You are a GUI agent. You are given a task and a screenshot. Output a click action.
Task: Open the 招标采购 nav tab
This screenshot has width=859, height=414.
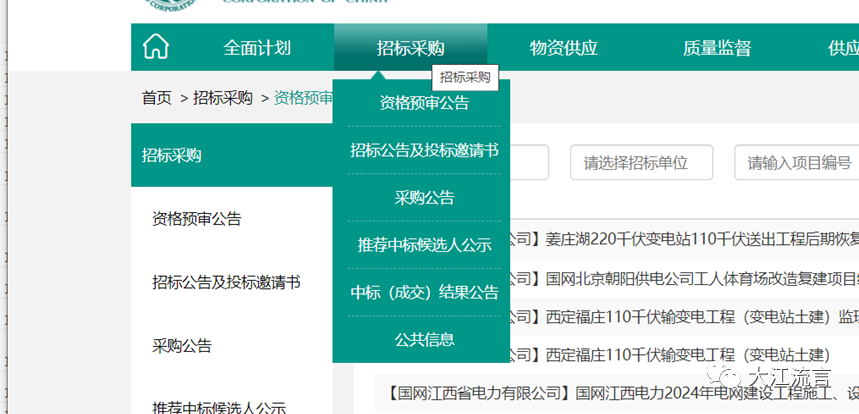pyautogui.click(x=410, y=48)
